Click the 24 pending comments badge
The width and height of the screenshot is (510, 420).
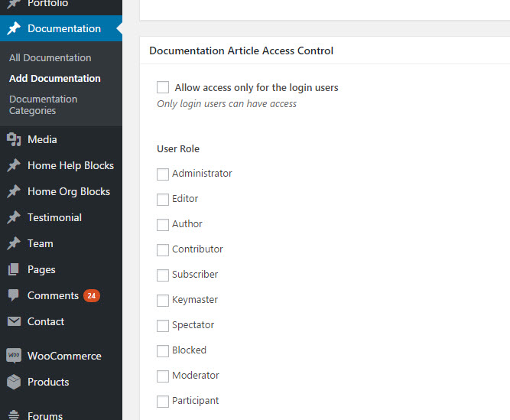92,296
